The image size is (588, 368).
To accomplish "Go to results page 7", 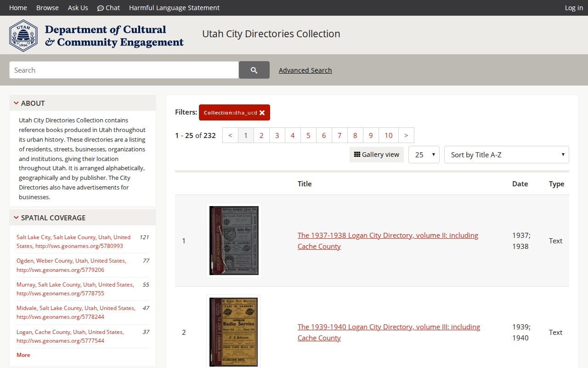I will pos(339,135).
